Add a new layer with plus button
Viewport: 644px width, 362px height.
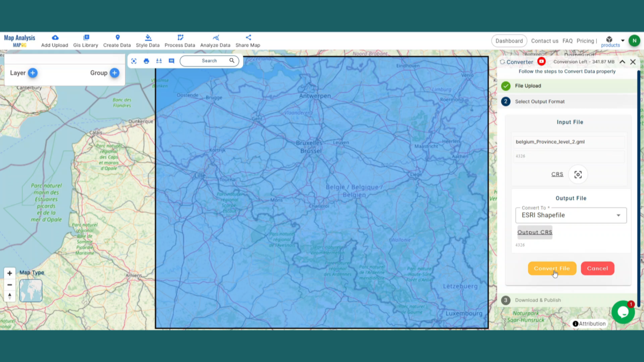click(33, 73)
